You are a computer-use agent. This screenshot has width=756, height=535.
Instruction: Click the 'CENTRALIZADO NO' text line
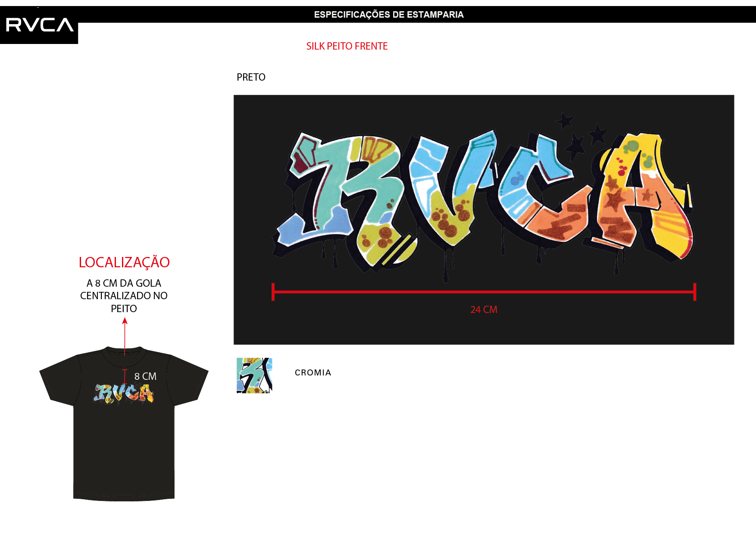pyautogui.click(x=124, y=296)
